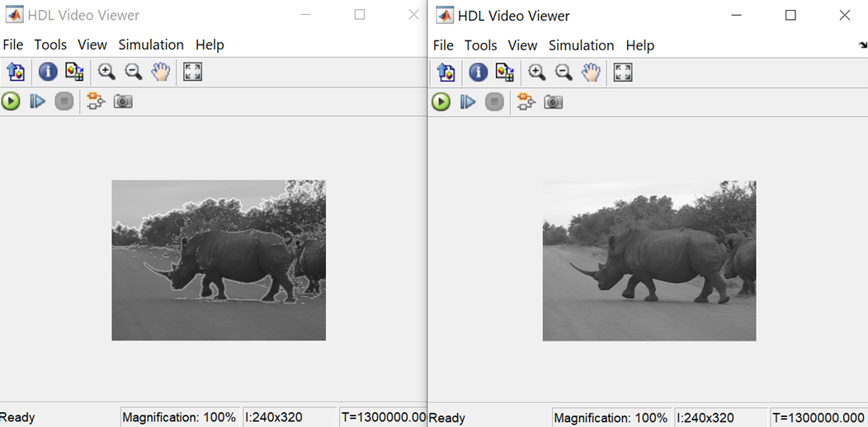Open the File menu in left viewer
This screenshot has height=427, width=868.
coord(13,45)
